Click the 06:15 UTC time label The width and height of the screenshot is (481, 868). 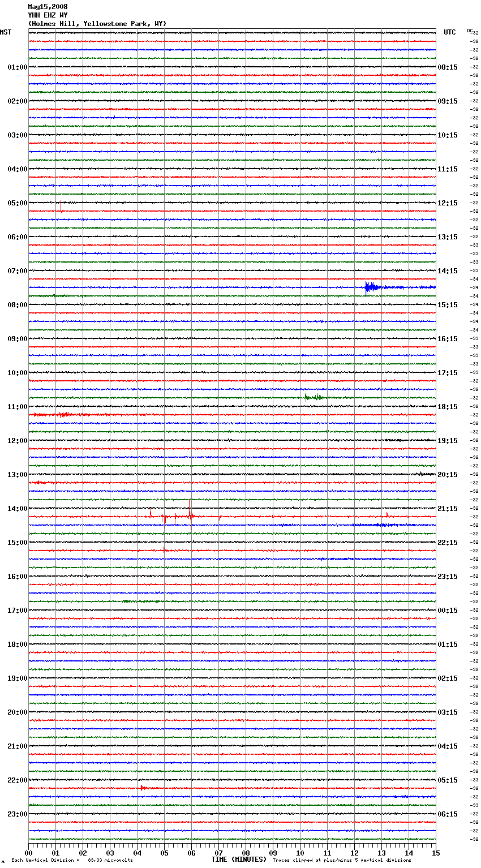448,814
